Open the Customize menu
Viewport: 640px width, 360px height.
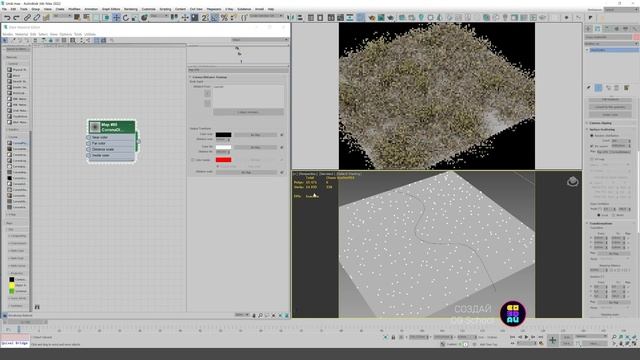pyautogui.click(x=149, y=9)
